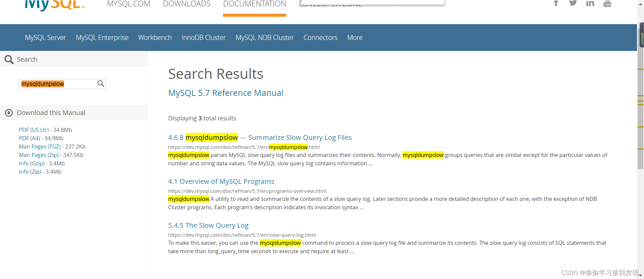Click the download arrow circle icon
Screen dimensions: 644x279
(x=9, y=113)
